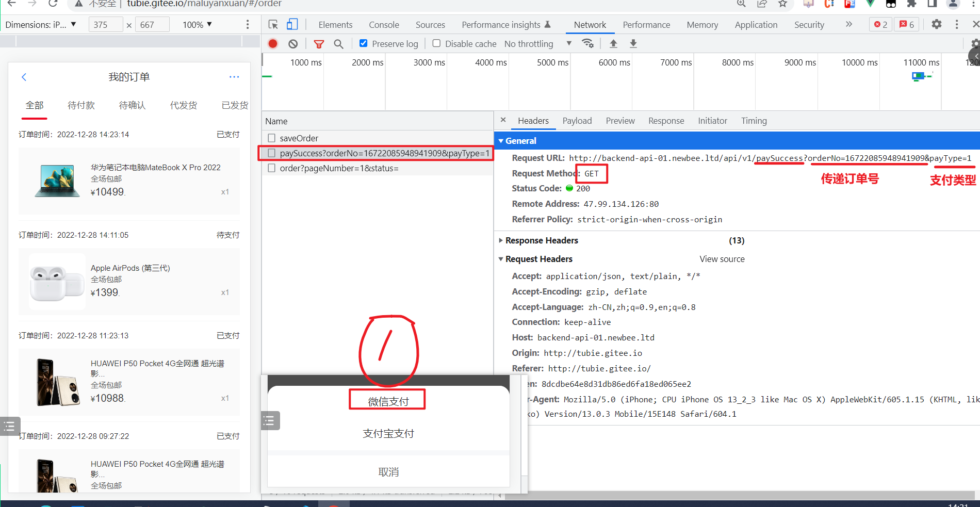The height and width of the screenshot is (507, 980).
Task: Click the browser share icon
Action: [762, 4]
